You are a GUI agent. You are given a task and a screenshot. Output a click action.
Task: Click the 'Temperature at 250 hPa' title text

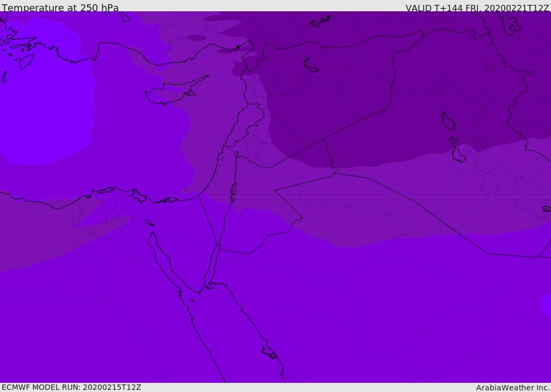(x=60, y=8)
